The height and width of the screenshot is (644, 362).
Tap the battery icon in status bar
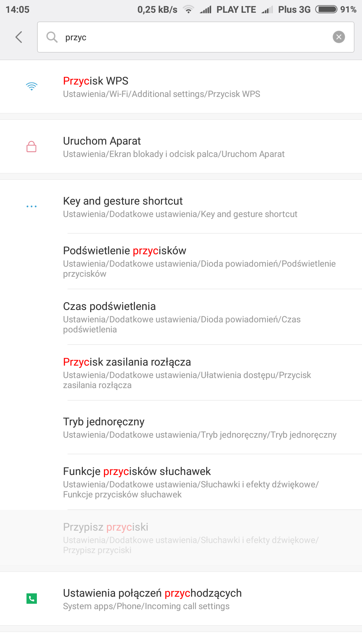[x=326, y=9]
